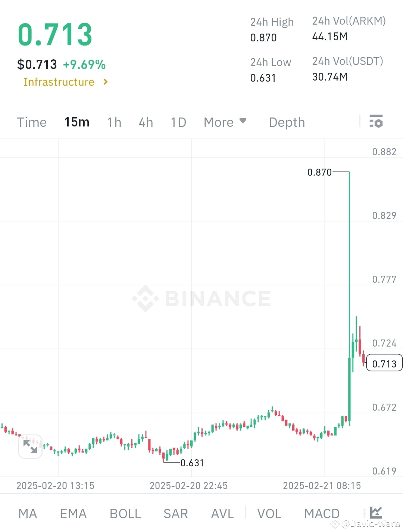
Task: Enable the BOLL bands indicator
Action: pyautogui.click(x=125, y=513)
